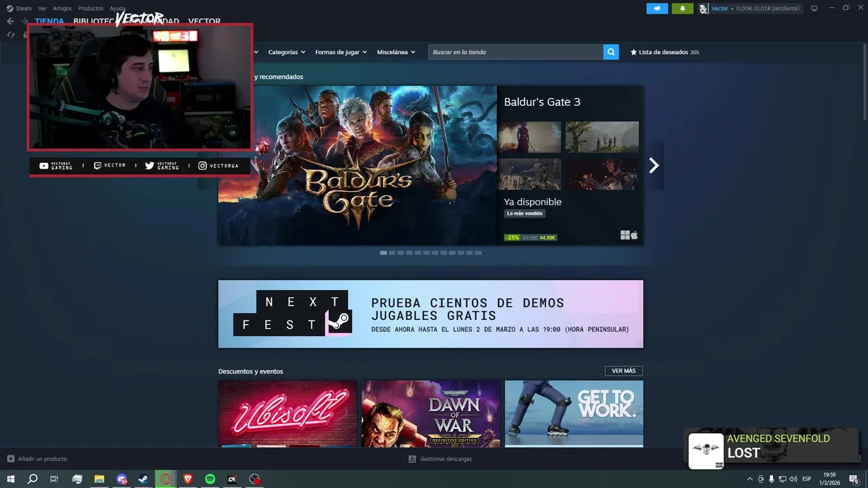Advance carousel with the right arrow

click(x=654, y=165)
